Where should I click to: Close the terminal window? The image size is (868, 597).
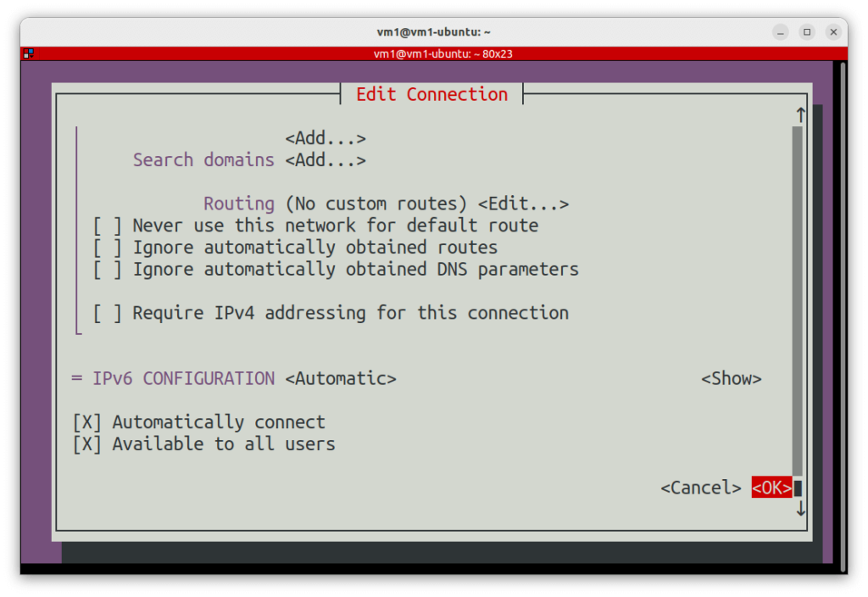[834, 32]
